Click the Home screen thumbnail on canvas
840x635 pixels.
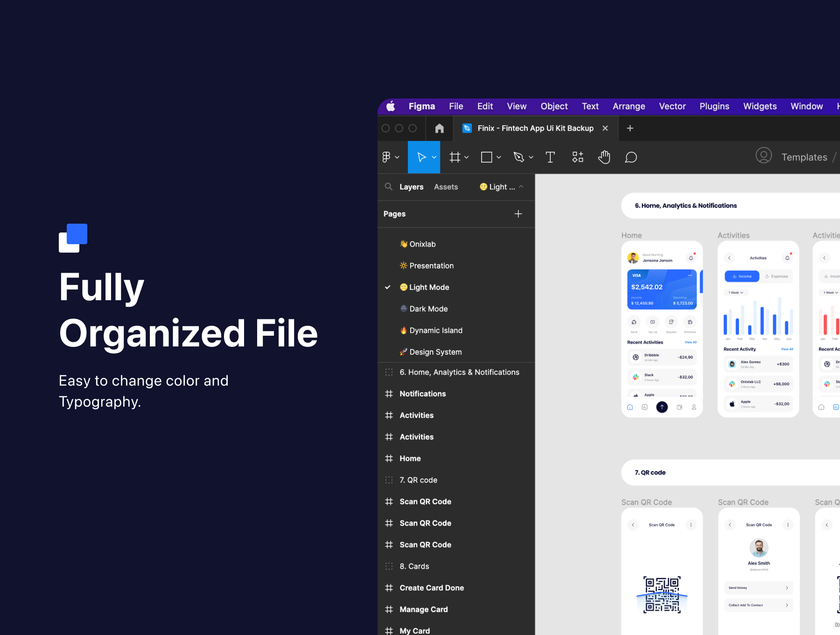tap(662, 329)
